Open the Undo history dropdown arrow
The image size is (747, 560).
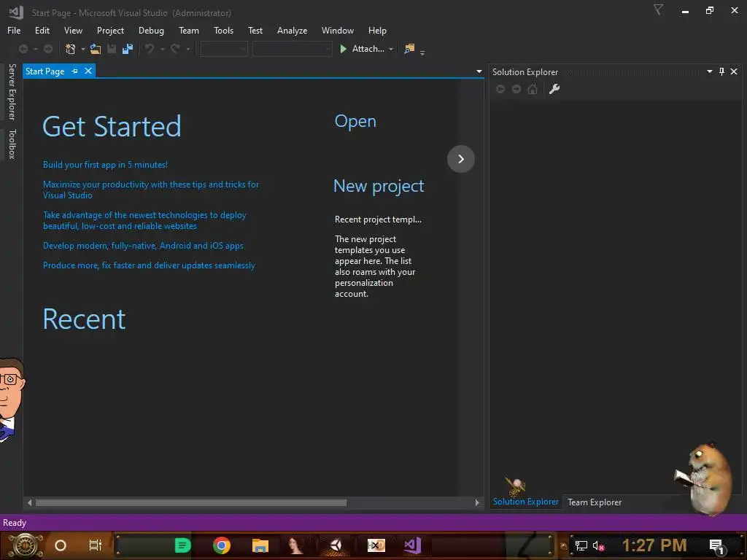pos(163,49)
